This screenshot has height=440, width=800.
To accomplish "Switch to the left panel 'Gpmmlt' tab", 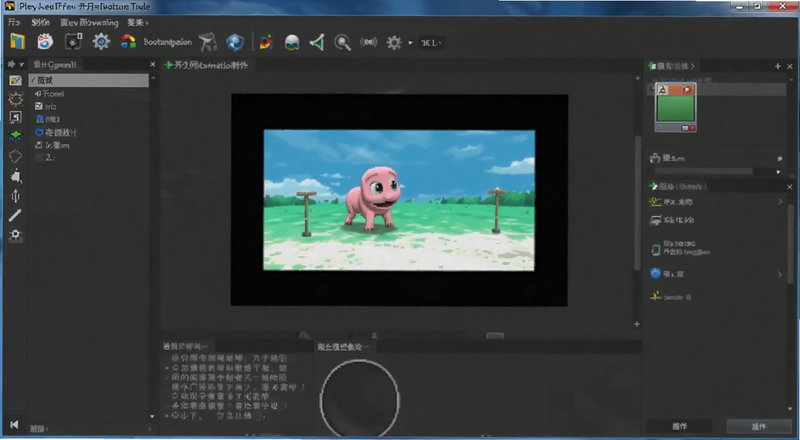I will (55, 64).
